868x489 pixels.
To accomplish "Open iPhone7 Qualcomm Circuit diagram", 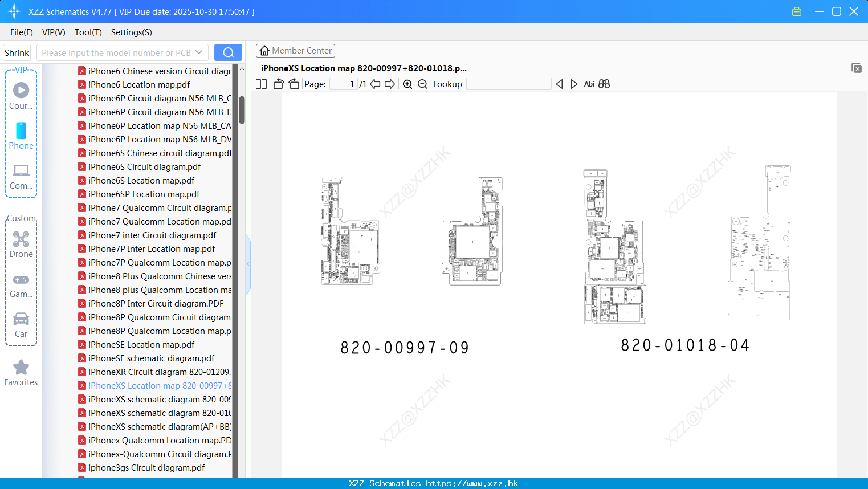I will [x=154, y=208].
